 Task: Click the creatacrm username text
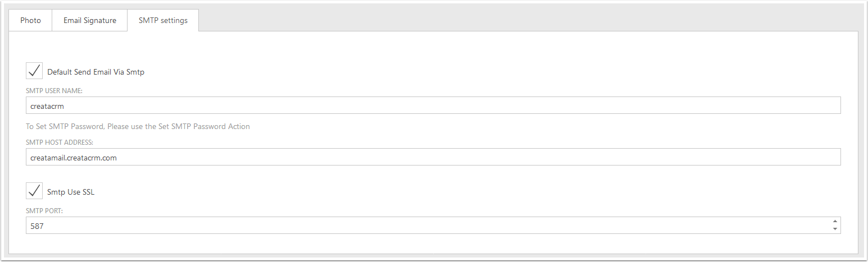(x=48, y=105)
